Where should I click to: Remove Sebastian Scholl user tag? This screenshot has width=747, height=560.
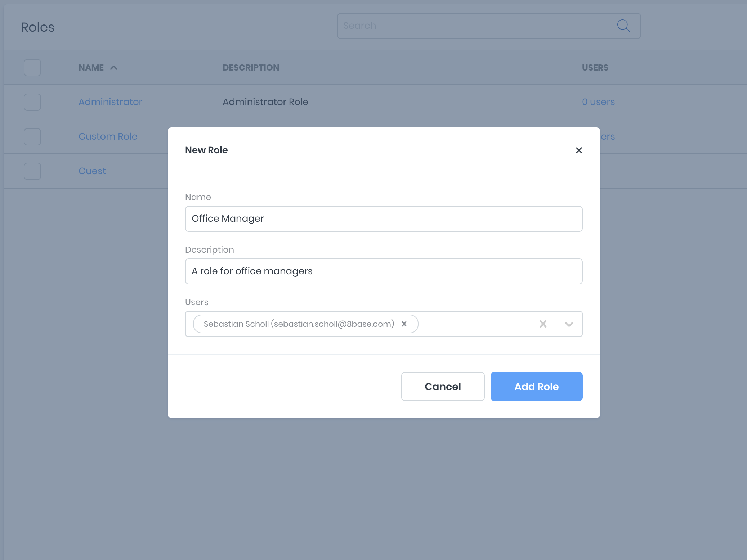pos(404,324)
